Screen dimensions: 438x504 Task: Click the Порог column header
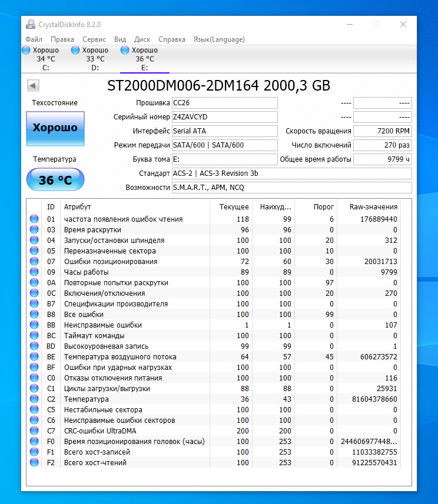[x=316, y=206]
